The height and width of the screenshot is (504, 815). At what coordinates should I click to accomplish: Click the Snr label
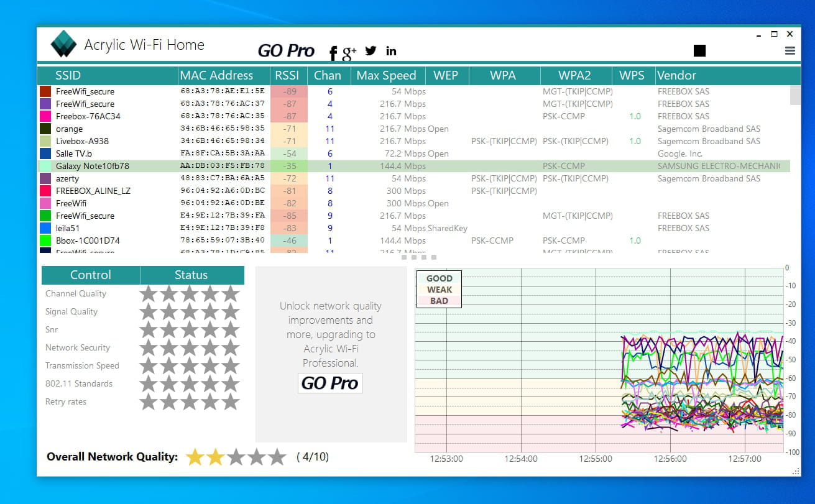(52, 329)
